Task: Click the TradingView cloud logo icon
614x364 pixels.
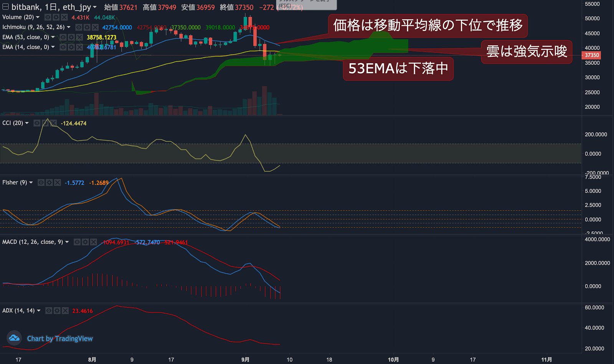Action: click(x=14, y=338)
